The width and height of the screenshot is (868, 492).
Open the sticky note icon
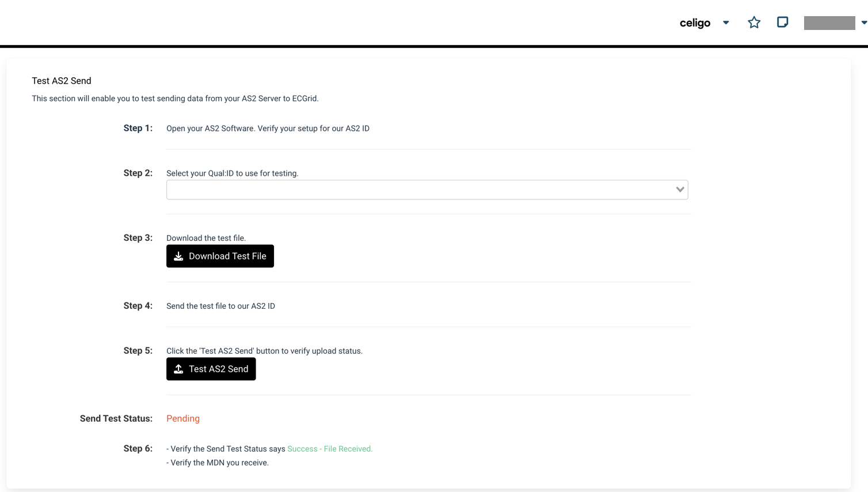click(x=782, y=22)
